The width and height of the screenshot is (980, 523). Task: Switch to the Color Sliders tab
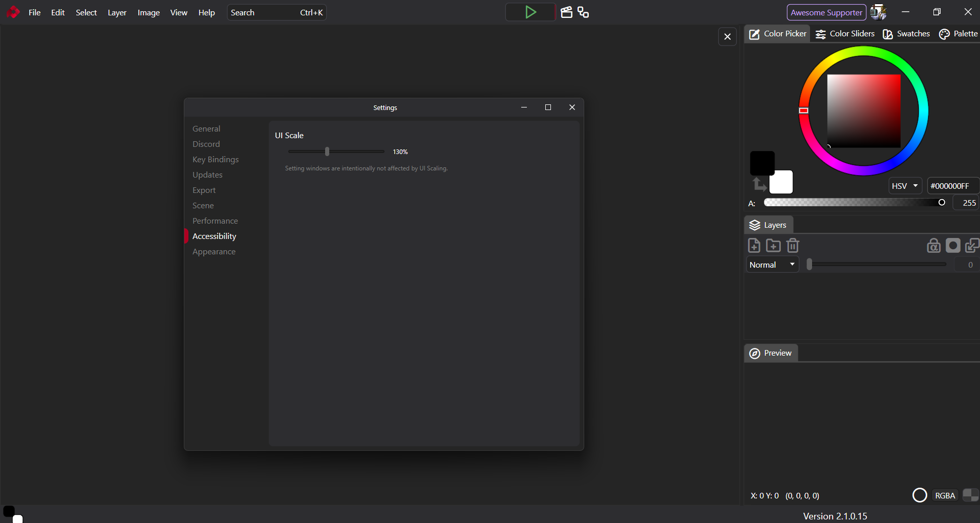[x=845, y=34]
